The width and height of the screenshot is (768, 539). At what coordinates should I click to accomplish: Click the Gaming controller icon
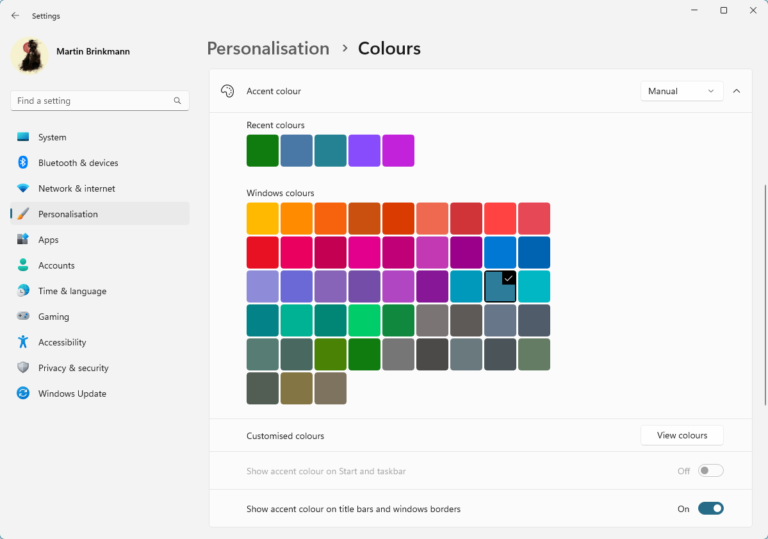(x=23, y=317)
